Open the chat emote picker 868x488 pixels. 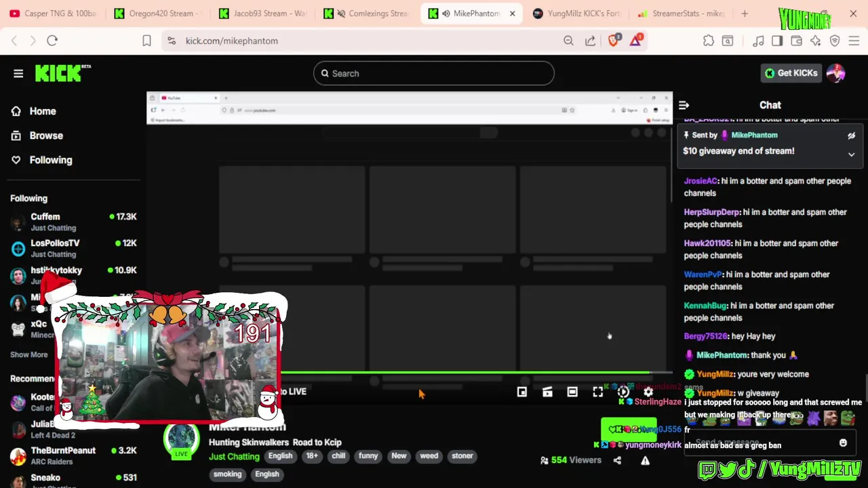coord(843,443)
